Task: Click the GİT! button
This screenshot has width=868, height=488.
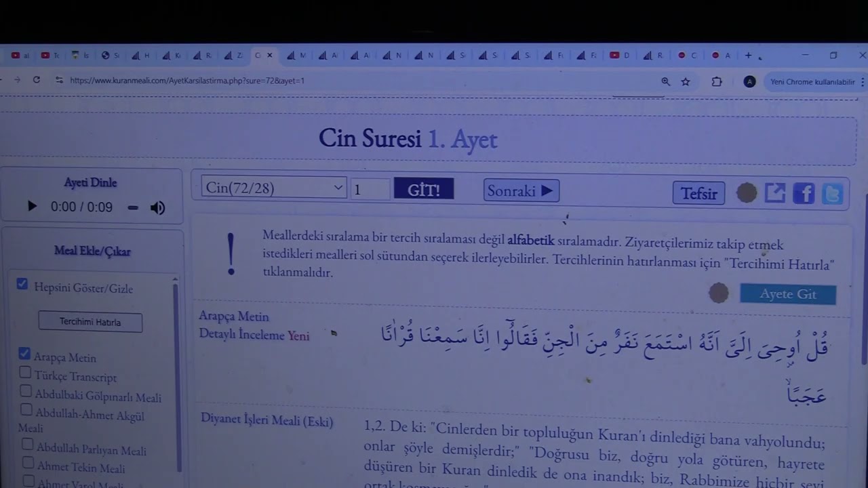Action: pos(424,189)
